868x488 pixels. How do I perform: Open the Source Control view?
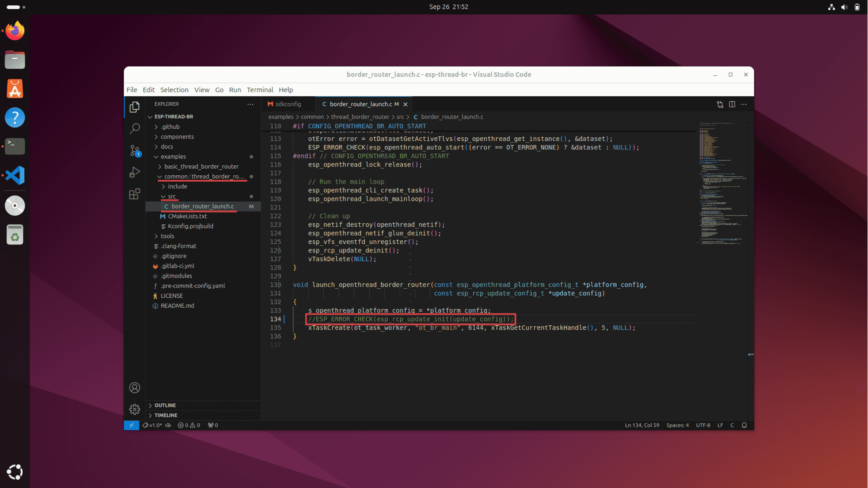click(x=134, y=150)
